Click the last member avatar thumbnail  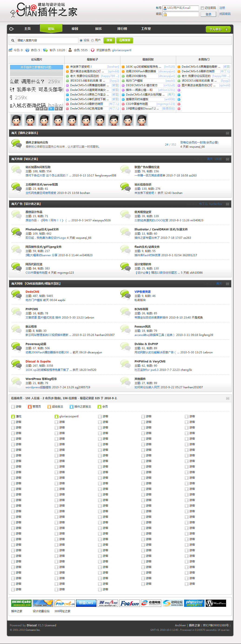[142, 120]
